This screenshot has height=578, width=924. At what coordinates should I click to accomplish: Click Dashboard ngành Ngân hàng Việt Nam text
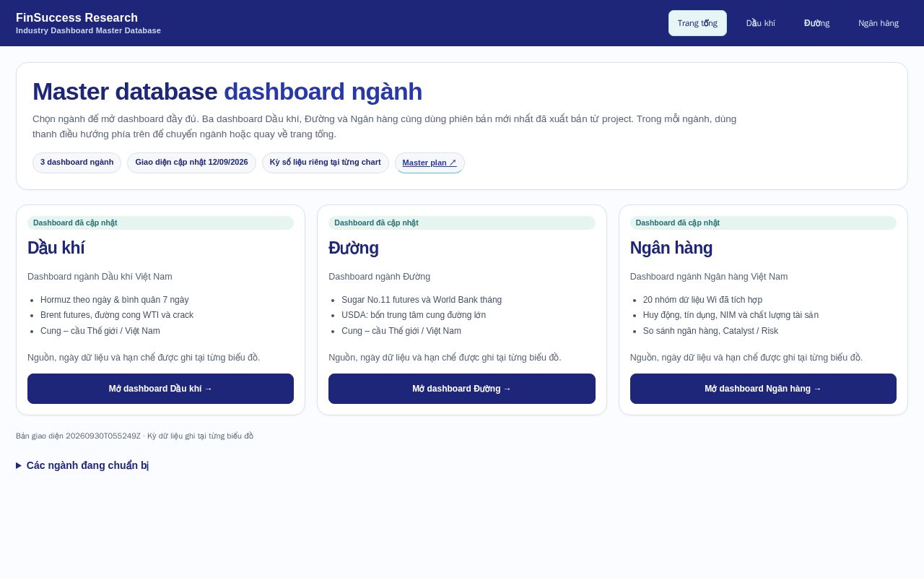709,277
